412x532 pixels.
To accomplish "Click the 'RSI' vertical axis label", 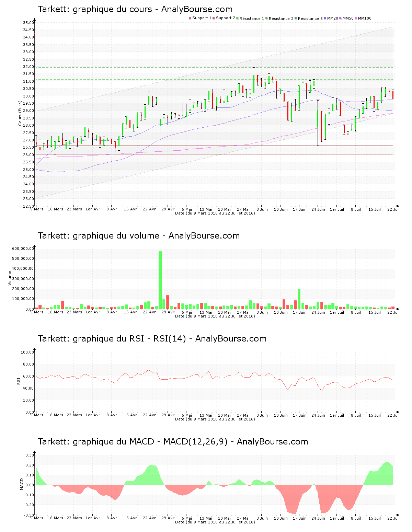I will (19, 381).
